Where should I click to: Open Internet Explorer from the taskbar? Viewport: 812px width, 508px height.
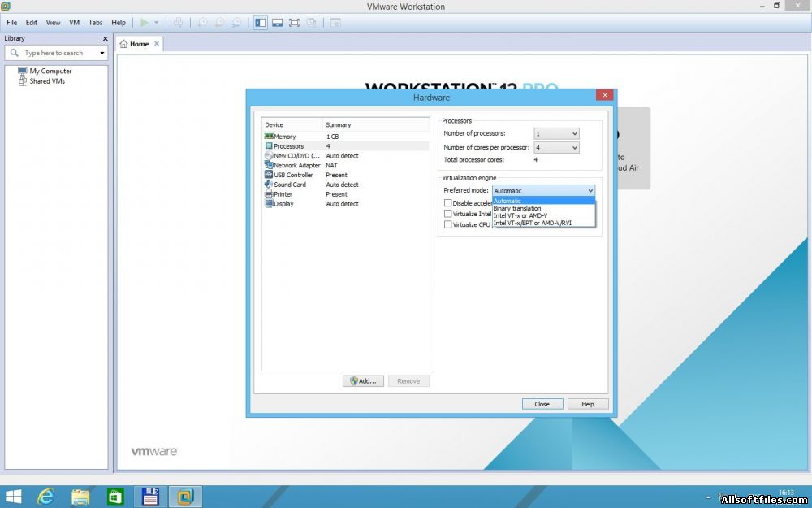[x=46, y=496]
